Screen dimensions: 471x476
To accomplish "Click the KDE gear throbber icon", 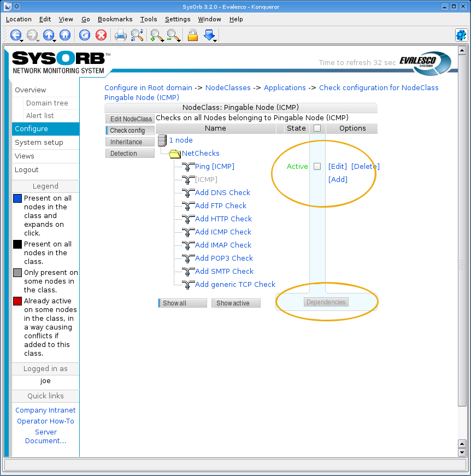I will [x=461, y=35].
